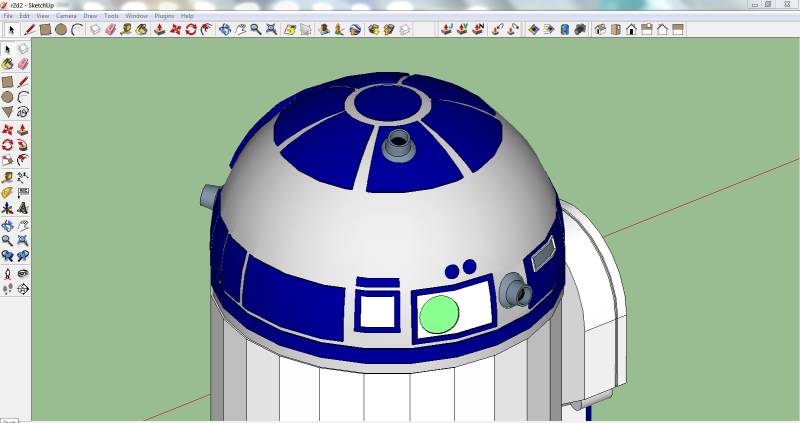800x423 pixels.
Task: Click the camera render plugin icon
Action: (580, 30)
